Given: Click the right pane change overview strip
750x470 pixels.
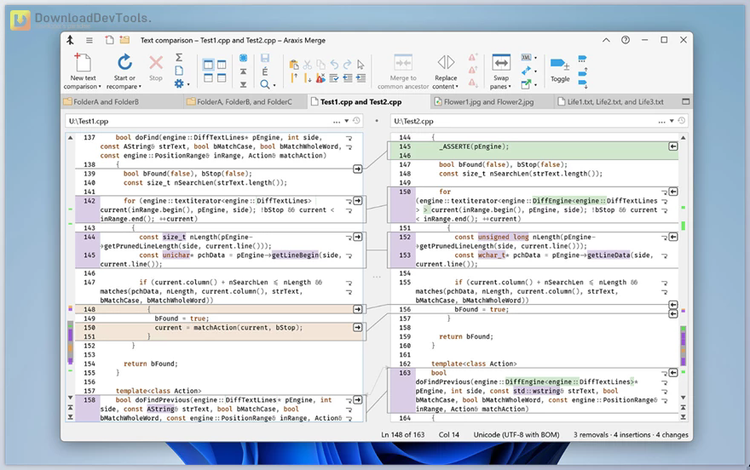Looking at the screenshot, I should (x=683, y=268).
